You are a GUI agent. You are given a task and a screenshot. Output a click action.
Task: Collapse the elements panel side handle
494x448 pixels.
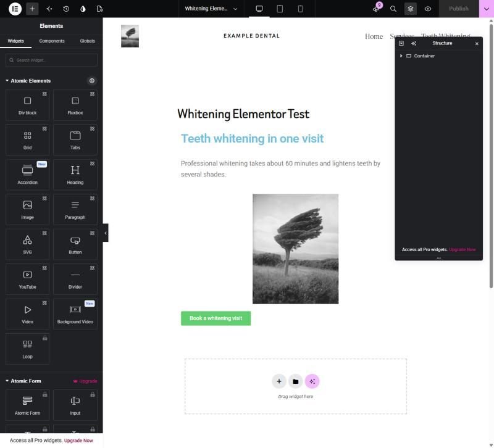106,233
